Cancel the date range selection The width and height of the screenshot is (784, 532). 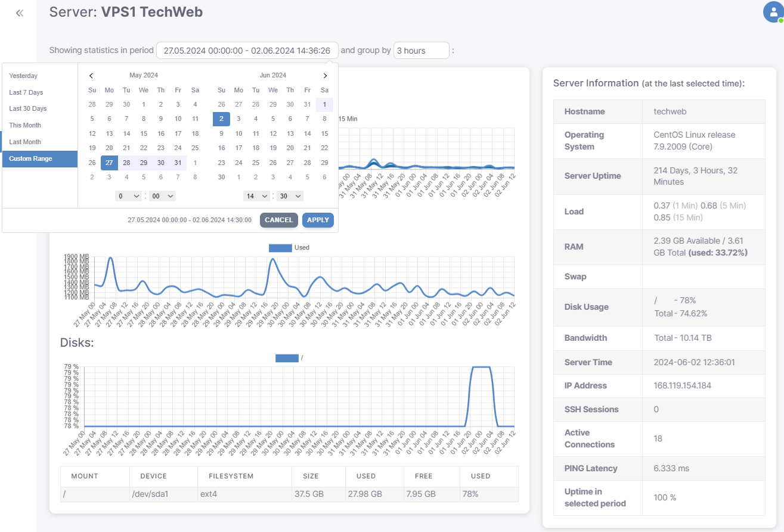click(279, 220)
